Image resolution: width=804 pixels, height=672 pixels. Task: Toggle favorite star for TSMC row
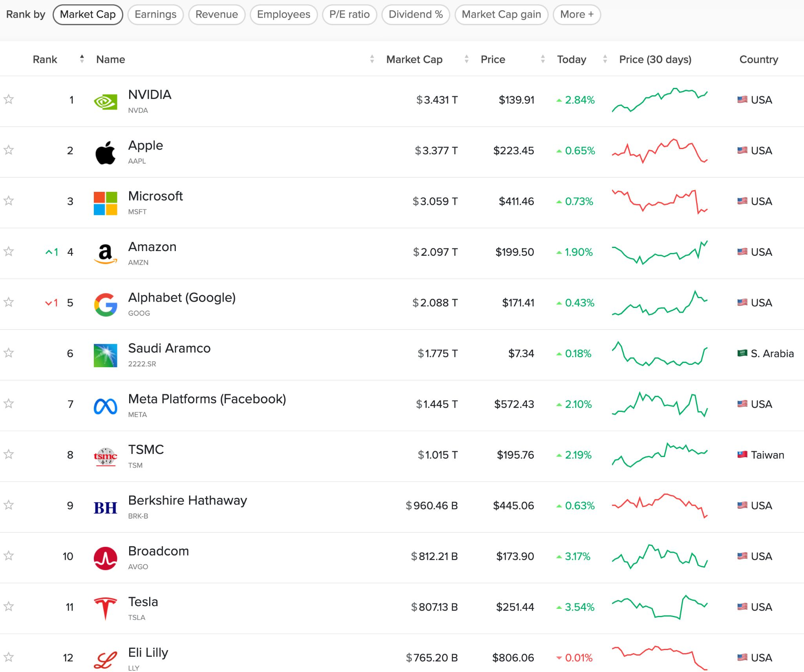(9, 454)
